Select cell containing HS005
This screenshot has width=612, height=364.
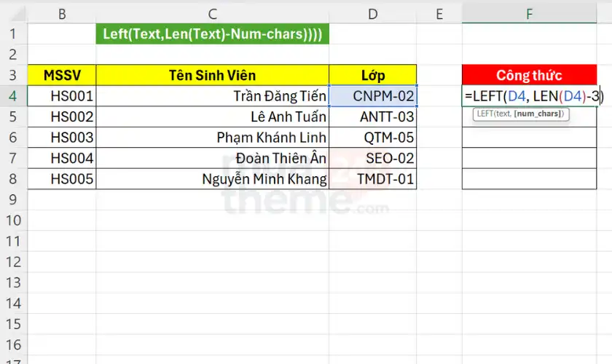[62, 178]
